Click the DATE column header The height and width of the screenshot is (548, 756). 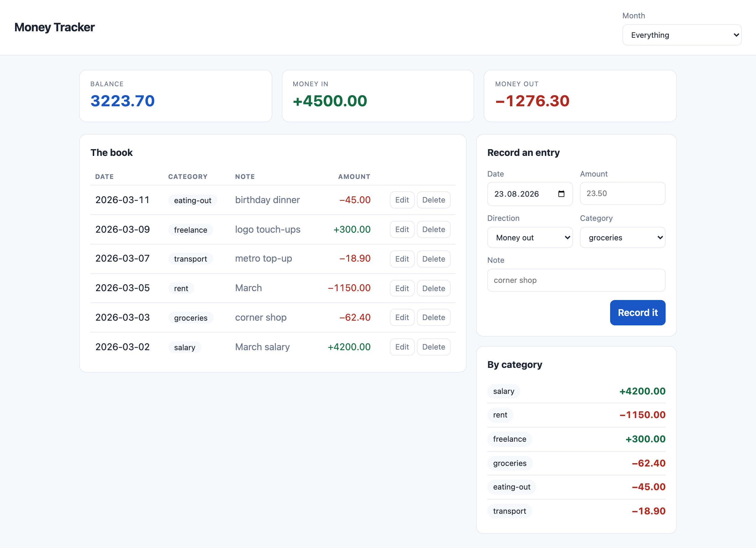click(x=104, y=177)
